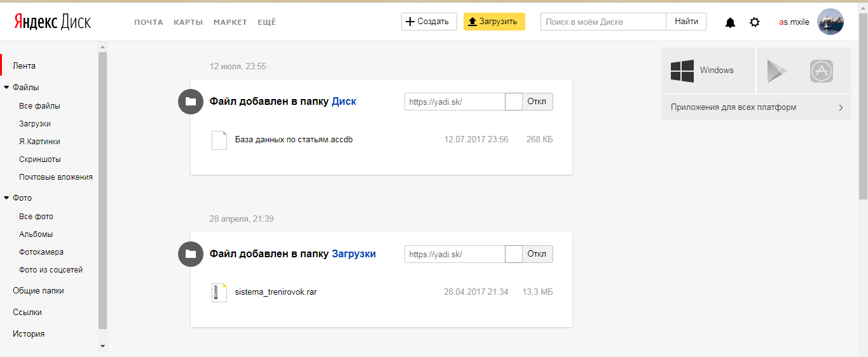Open Фотокамера in sidebar
The height and width of the screenshot is (357, 868).
tap(41, 252)
